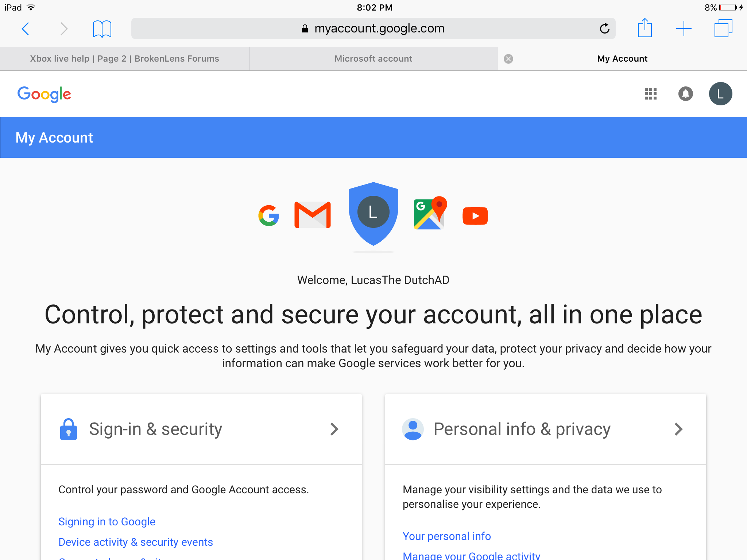Expand the Sign-in & security chevron
This screenshot has height=560, width=747.
(x=334, y=429)
